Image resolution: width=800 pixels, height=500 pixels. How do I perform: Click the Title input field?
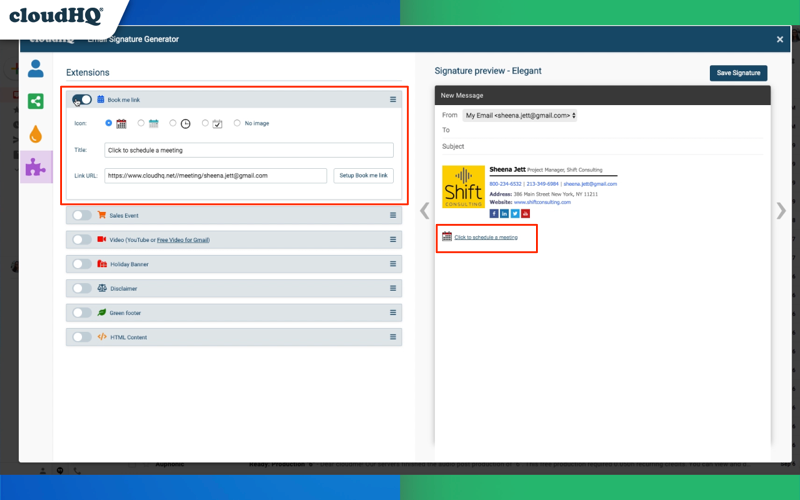249,150
